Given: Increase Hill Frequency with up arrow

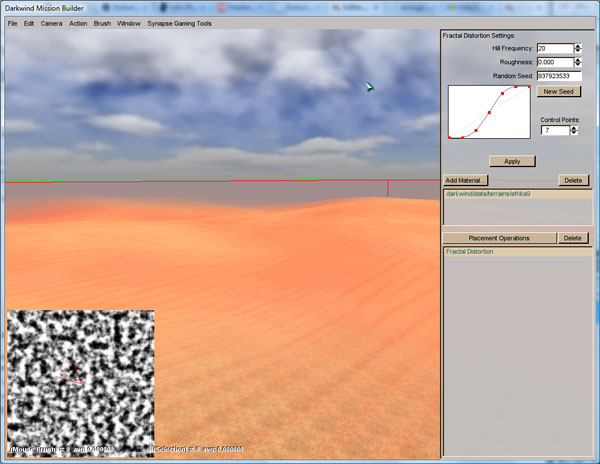Looking at the screenshot, I should pyautogui.click(x=578, y=45).
